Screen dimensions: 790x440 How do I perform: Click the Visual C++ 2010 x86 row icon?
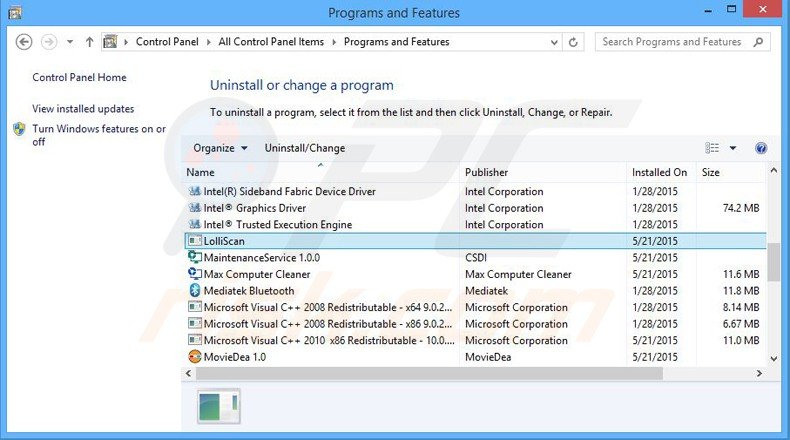click(194, 341)
